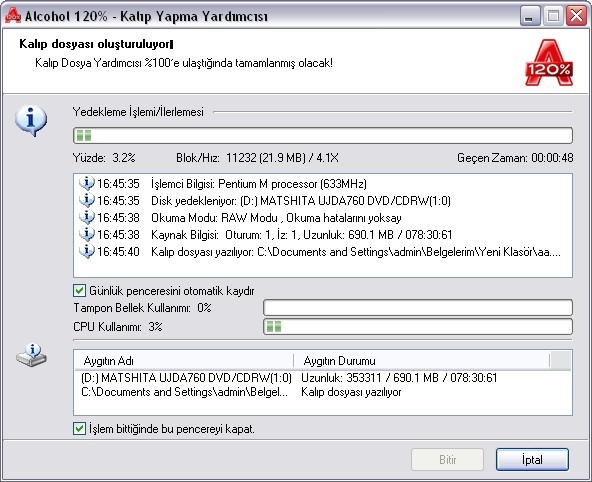Click log text Pentium M processor (633MHz)
Screen dimensions: 592x482
coord(293,184)
